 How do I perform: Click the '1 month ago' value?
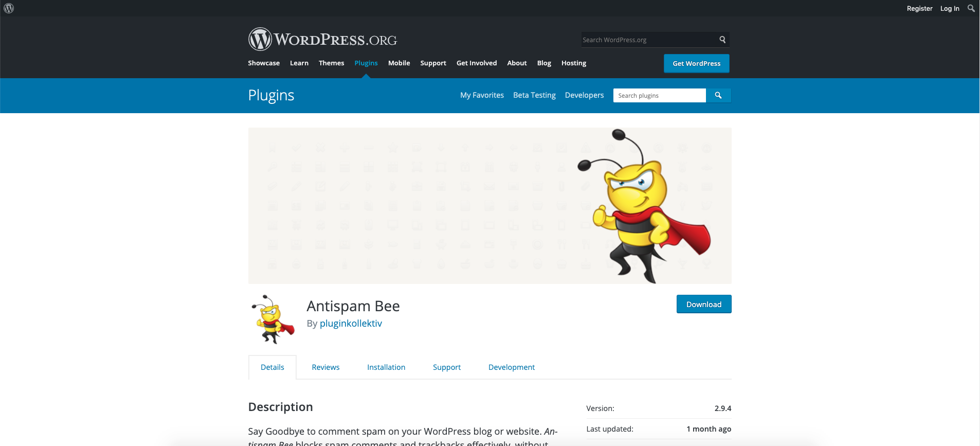pyautogui.click(x=709, y=429)
